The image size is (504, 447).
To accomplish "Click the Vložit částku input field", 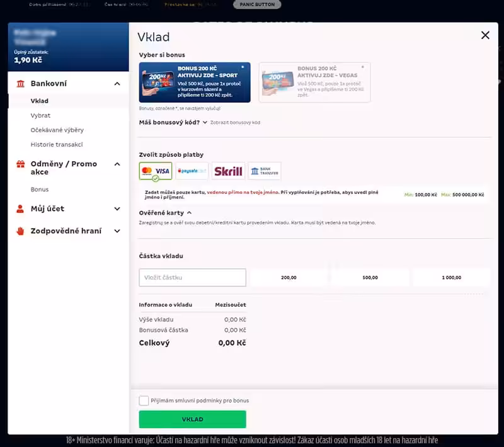I will [193, 278].
